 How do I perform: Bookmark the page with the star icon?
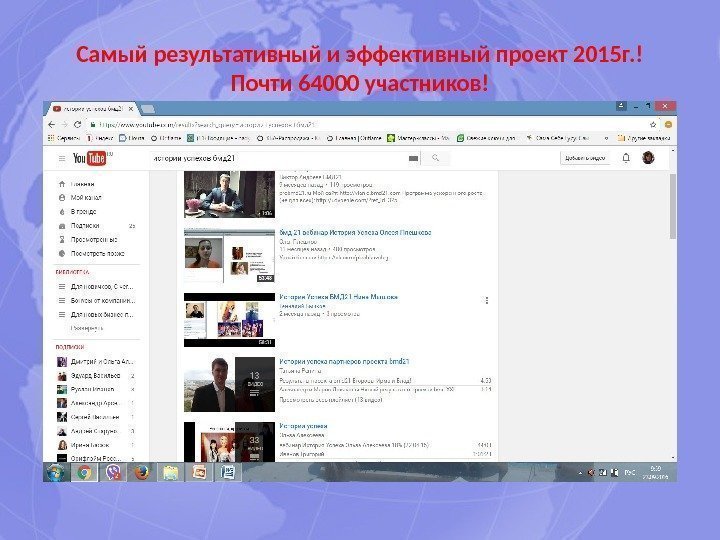653,124
